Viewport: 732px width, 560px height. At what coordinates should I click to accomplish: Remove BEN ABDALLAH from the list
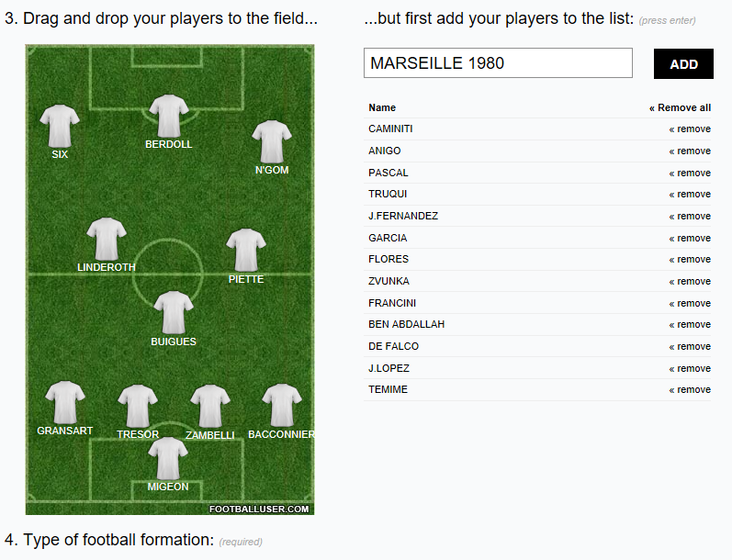[690, 324]
